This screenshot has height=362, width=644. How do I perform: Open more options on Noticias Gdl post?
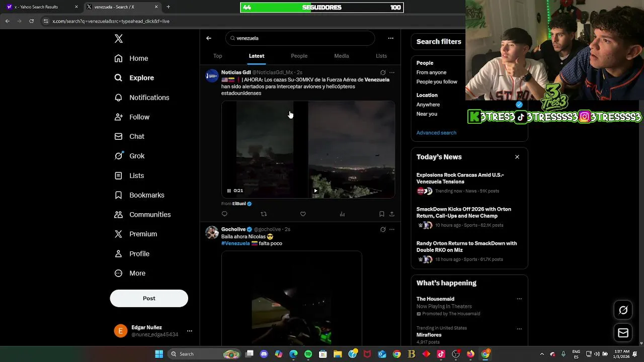click(x=392, y=73)
